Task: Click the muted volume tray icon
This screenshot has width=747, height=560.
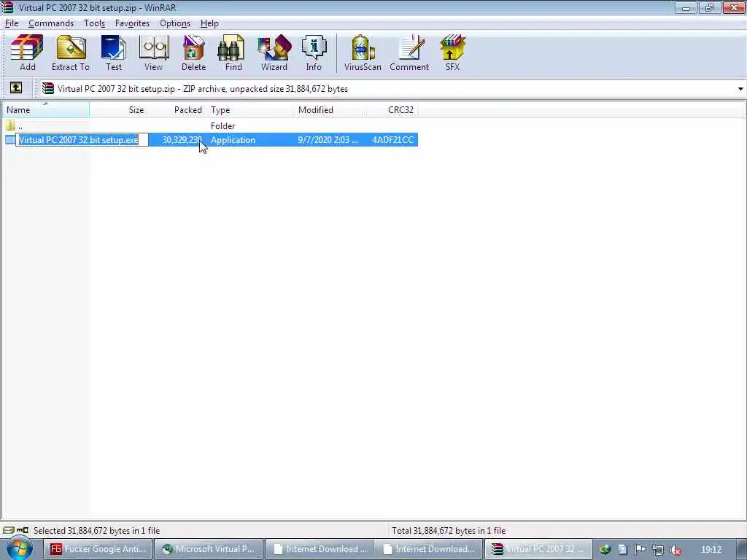Action: coord(675,550)
